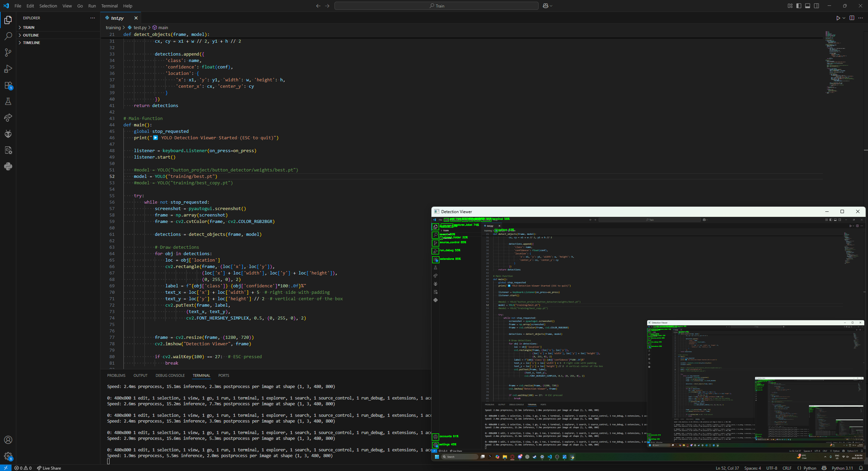Open the View menu

67,6
